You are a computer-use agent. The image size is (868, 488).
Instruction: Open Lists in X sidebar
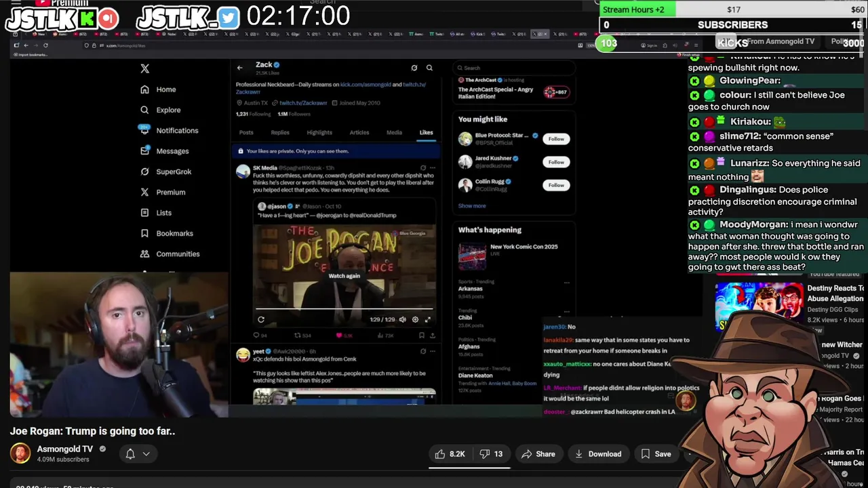155,213
